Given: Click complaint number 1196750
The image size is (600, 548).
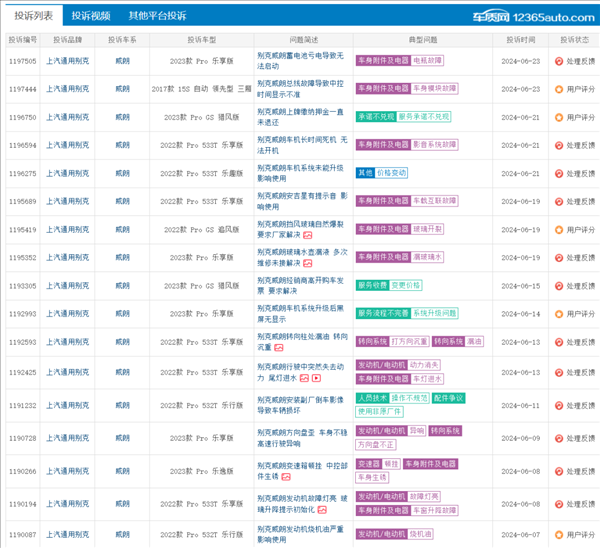Looking at the screenshot, I should (x=22, y=117).
